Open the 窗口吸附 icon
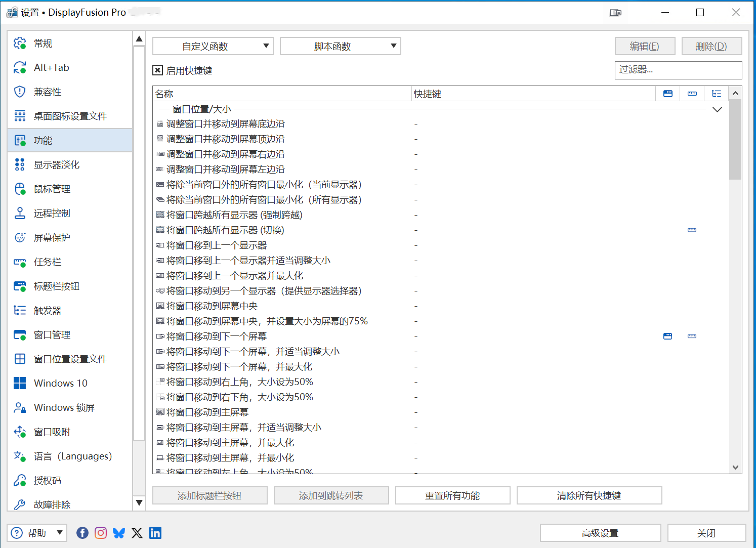Image resolution: width=756 pixels, height=548 pixels. (20, 432)
